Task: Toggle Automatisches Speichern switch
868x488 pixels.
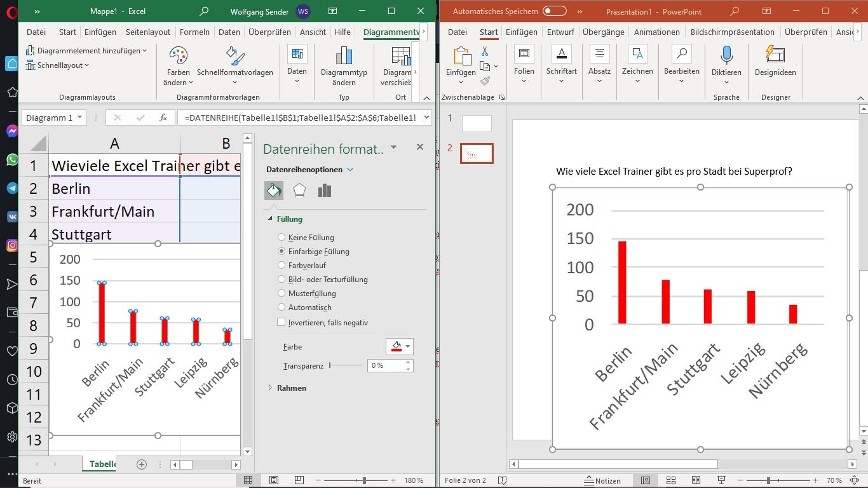Action: (x=554, y=11)
